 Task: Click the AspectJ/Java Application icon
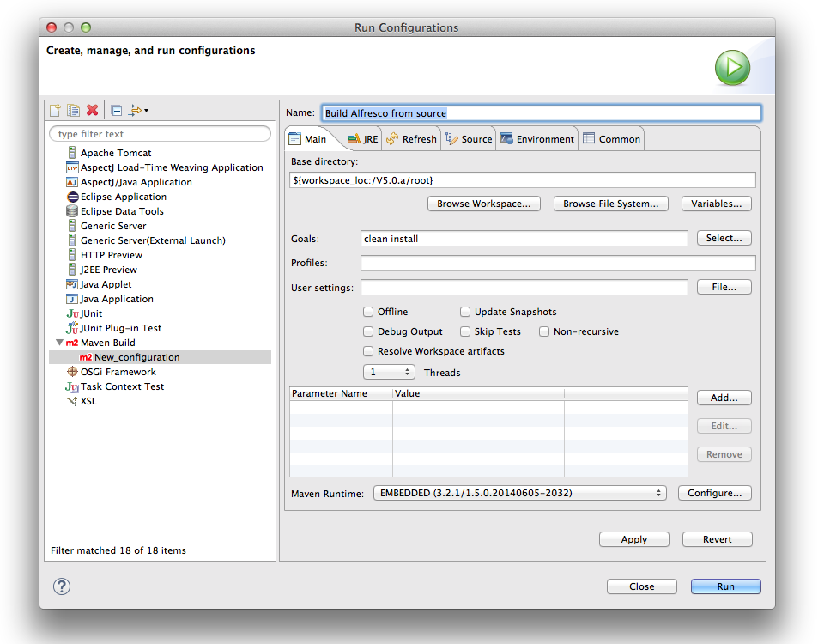72,182
